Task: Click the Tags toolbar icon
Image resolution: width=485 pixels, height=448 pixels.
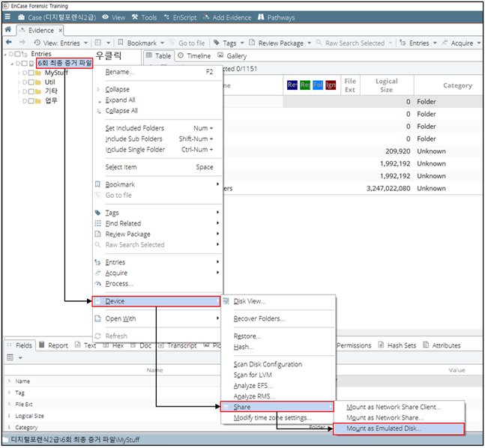Action: (217, 43)
